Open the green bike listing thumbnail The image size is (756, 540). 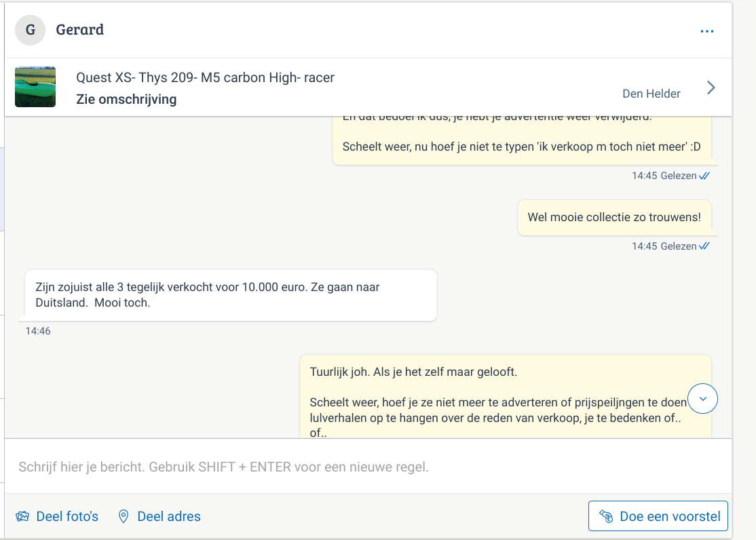click(35, 87)
